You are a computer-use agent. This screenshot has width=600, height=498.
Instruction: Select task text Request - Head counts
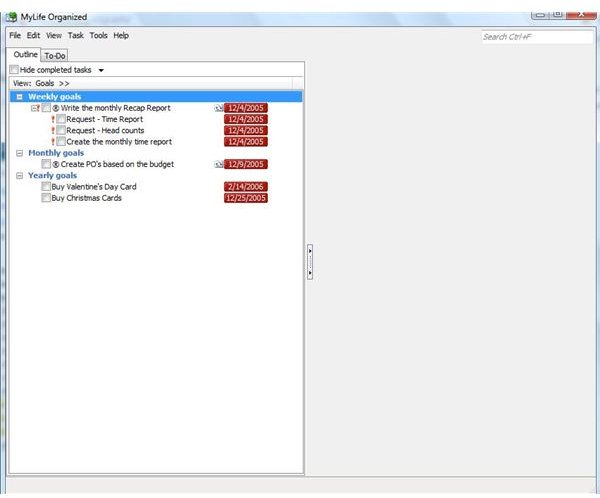tap(105, 131)
